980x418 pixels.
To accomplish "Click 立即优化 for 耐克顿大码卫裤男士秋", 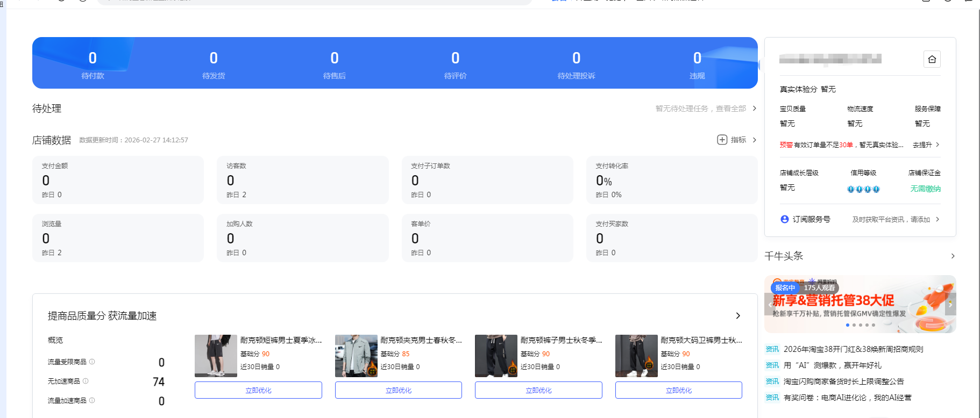I will (679, 390).
